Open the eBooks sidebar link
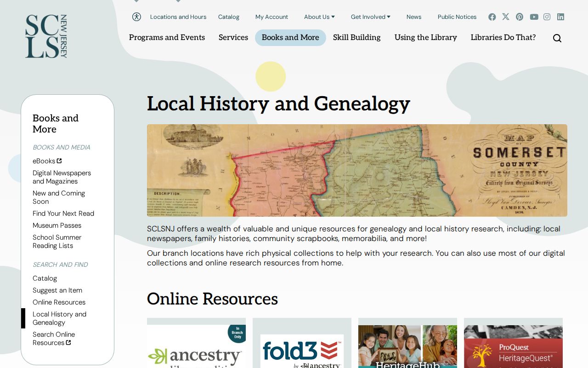Viewport: 588px width, 368px height. 47,161
